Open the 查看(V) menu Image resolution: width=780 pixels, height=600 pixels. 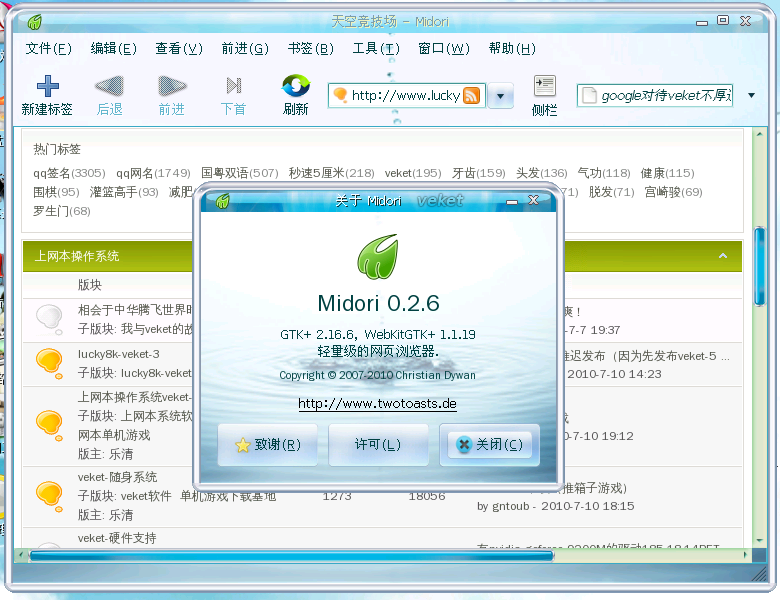[x=179, y=48]
